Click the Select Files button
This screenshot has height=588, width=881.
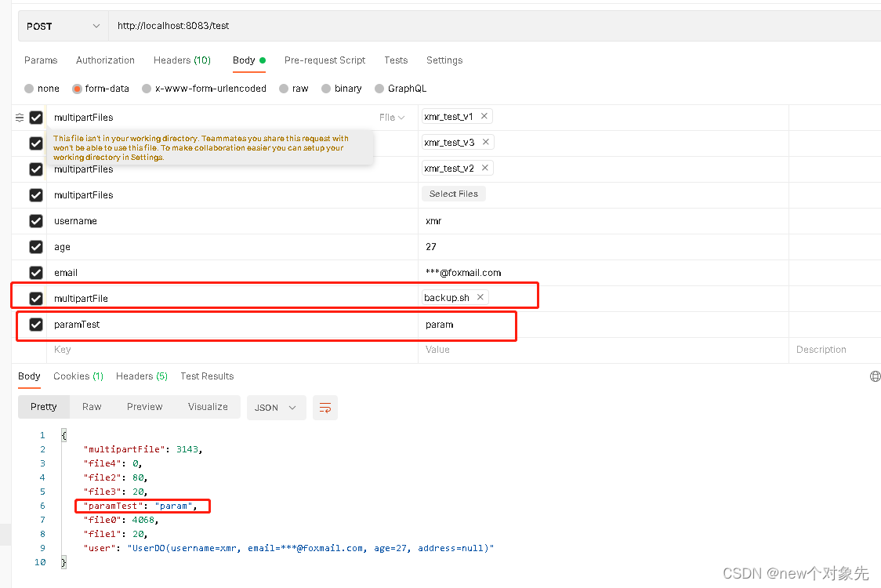[454, 194]
